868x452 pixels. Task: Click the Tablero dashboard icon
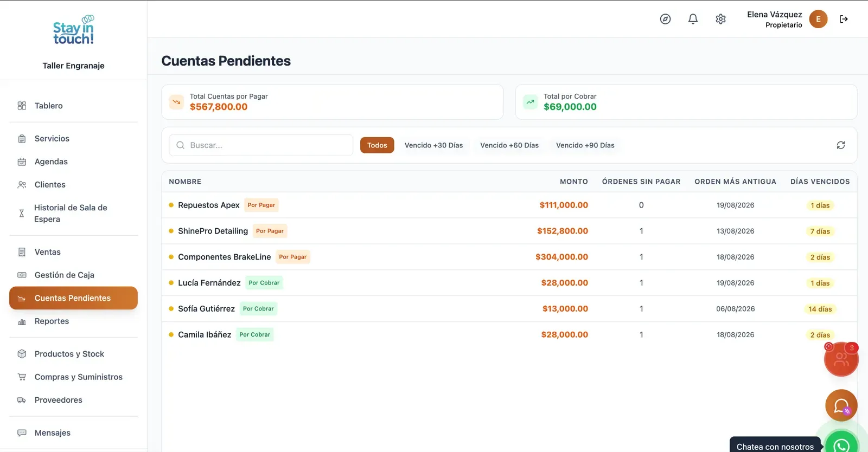tap(22, 106)
